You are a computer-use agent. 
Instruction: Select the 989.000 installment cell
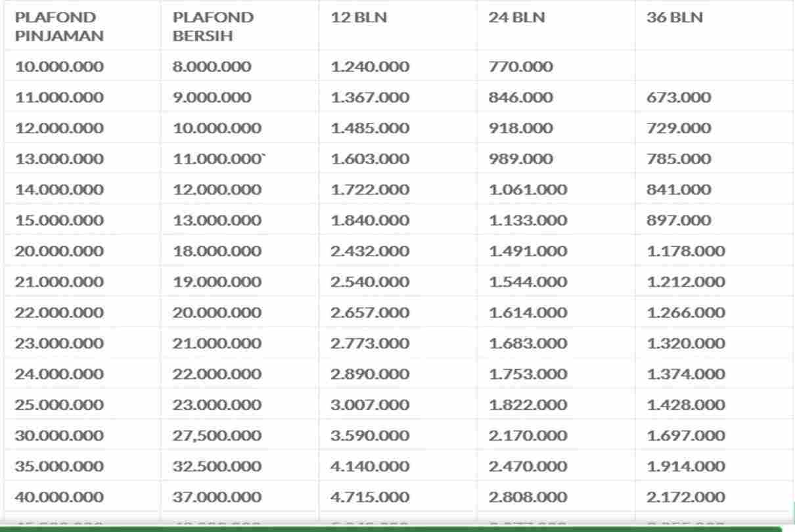click(520, 159)
